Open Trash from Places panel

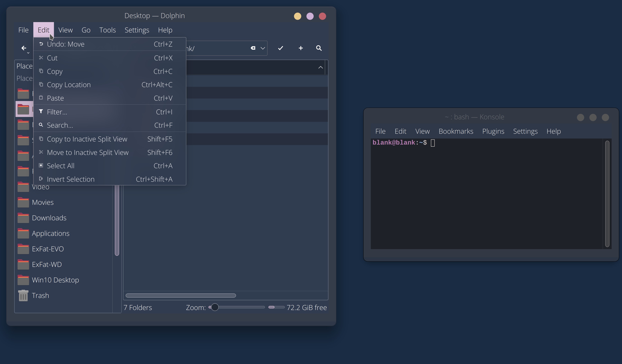(x=64, y=296)
